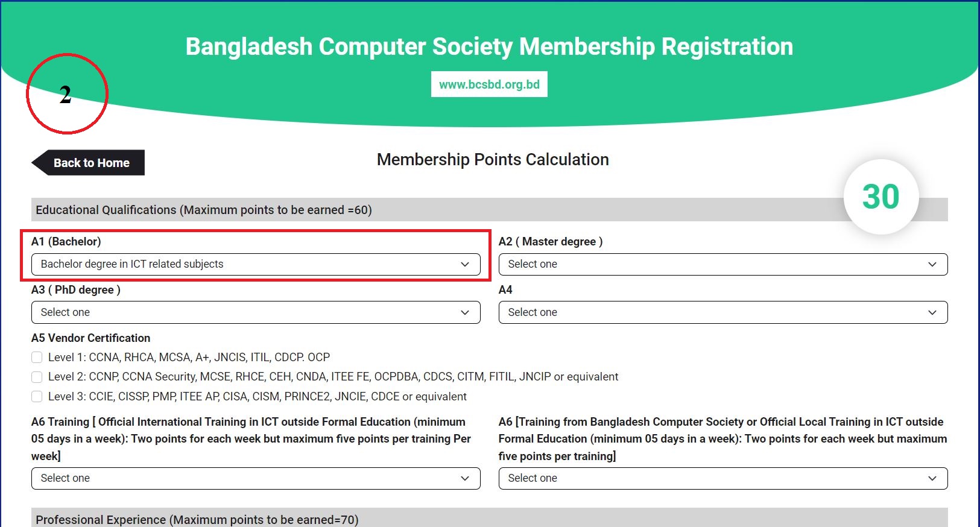980x527 pixels.
Task: Click the chevron arrow on the A3 PhD dropdown
Action: (x=465, y=312)
